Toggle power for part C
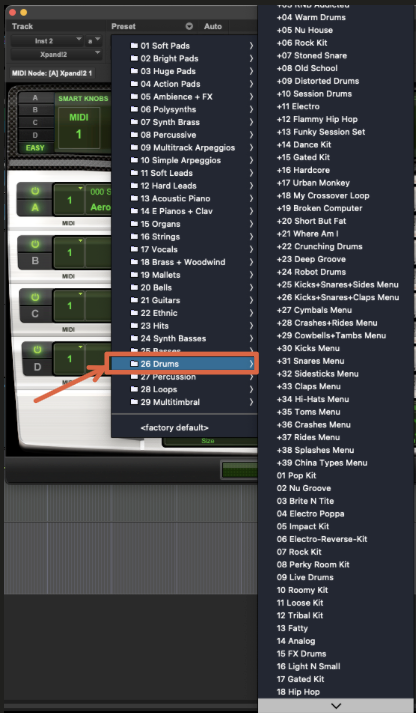Image resolution: width=416 pixels, height=713 pixels. (x=35, y=297)
